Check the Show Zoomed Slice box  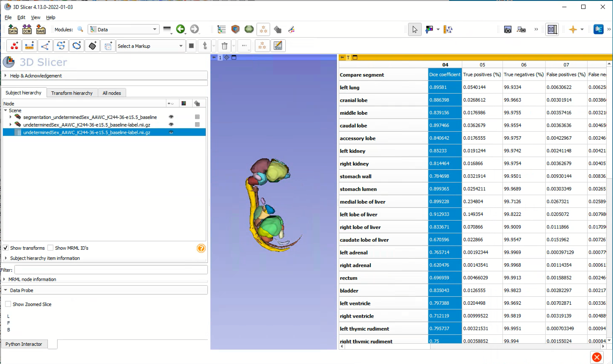8,304
